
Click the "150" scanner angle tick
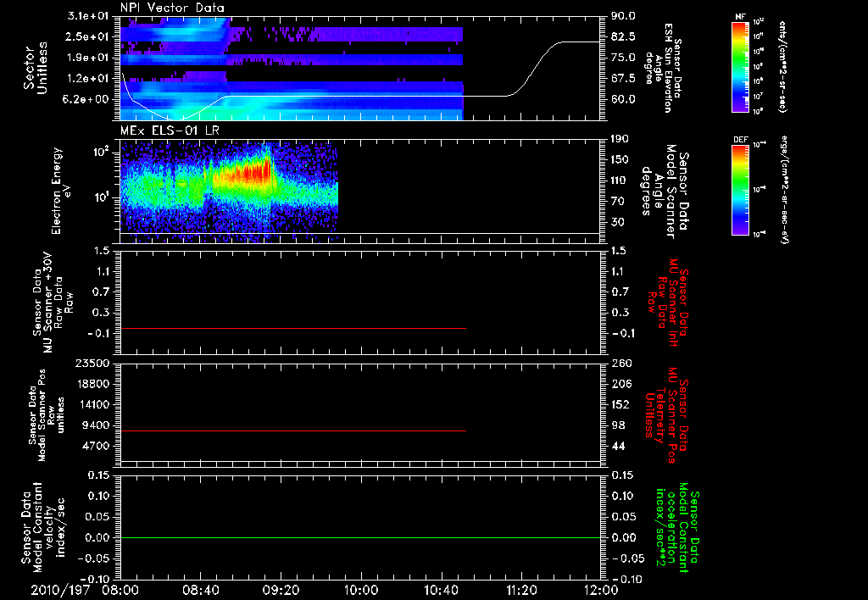(620, 160)
